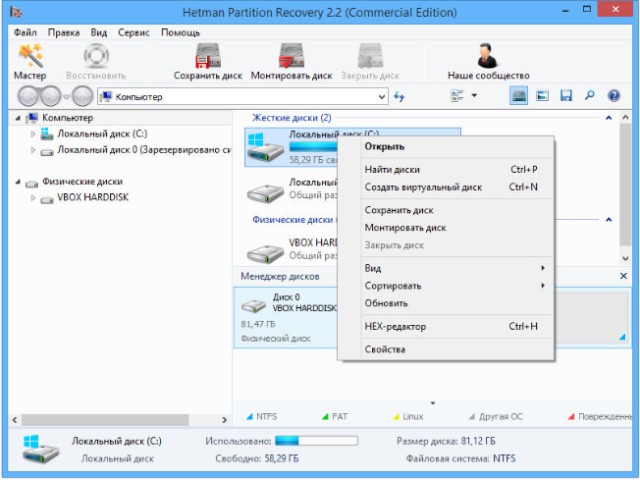
Task: Launch the Мастер wizard icon
Action: coord(31,56)
